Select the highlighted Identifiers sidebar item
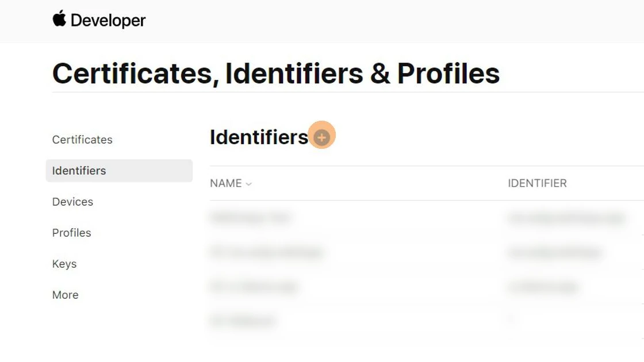Image resolution: width=644 pixels, height=362 pixels. point(79,171)
